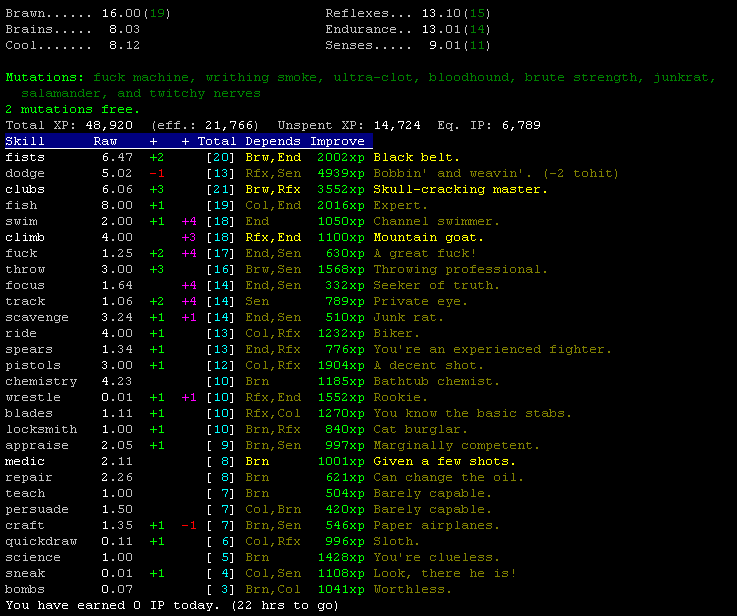
Task: Select the dodge skill name
Action: tap(25, 173)
